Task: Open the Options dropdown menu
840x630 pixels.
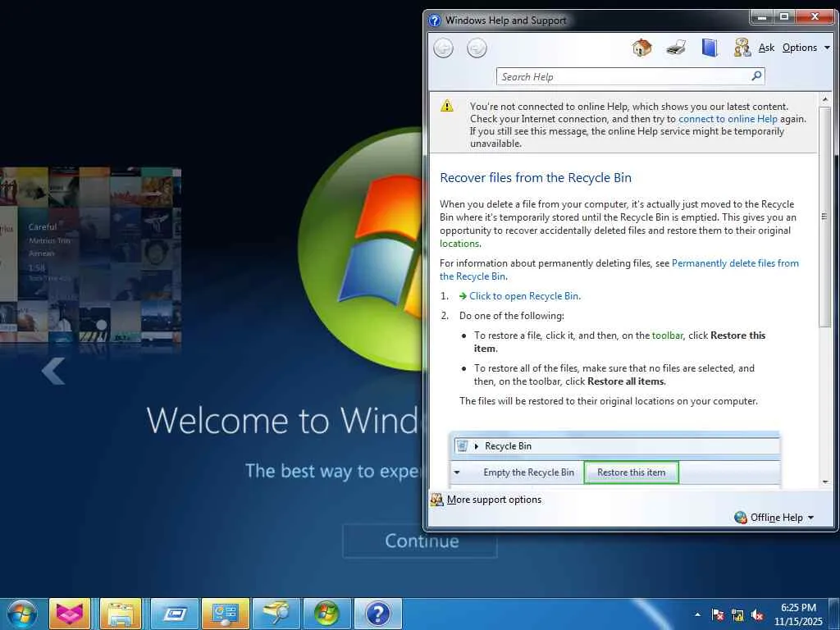Action: coord(806,48)
